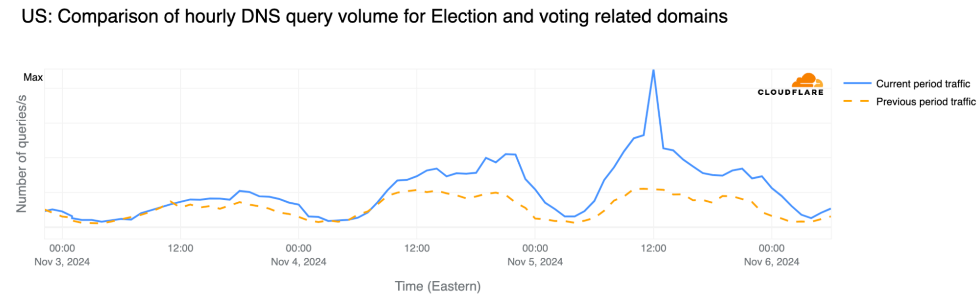Select the Nov 6, 2024 date label
The image size is (980, 296).
[x=772, y=262]
